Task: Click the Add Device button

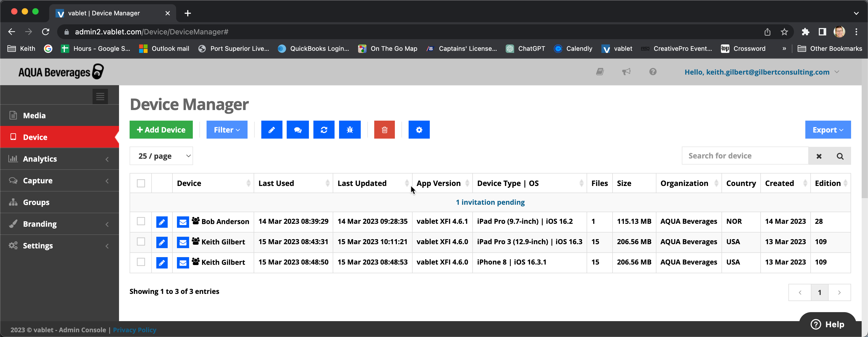Action: click(161, 130)
